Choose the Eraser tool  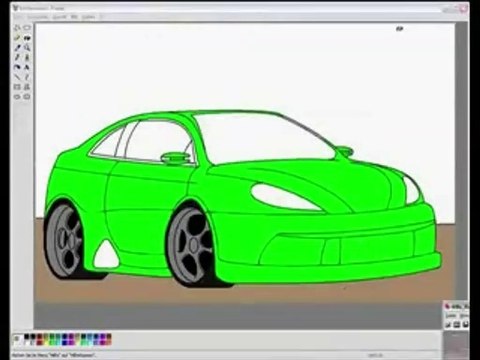(x=17, y=38)
